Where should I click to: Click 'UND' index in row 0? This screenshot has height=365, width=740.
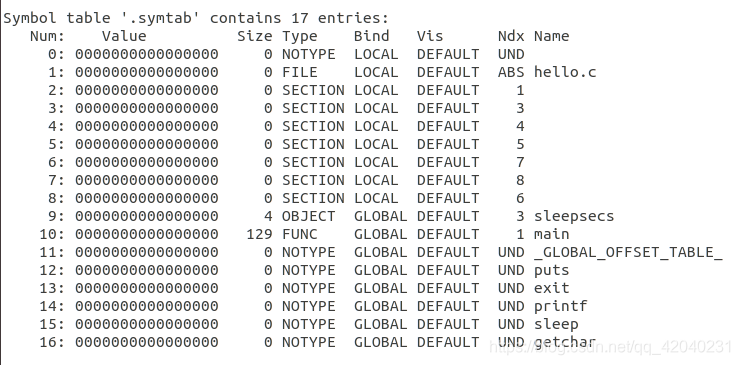511,54
